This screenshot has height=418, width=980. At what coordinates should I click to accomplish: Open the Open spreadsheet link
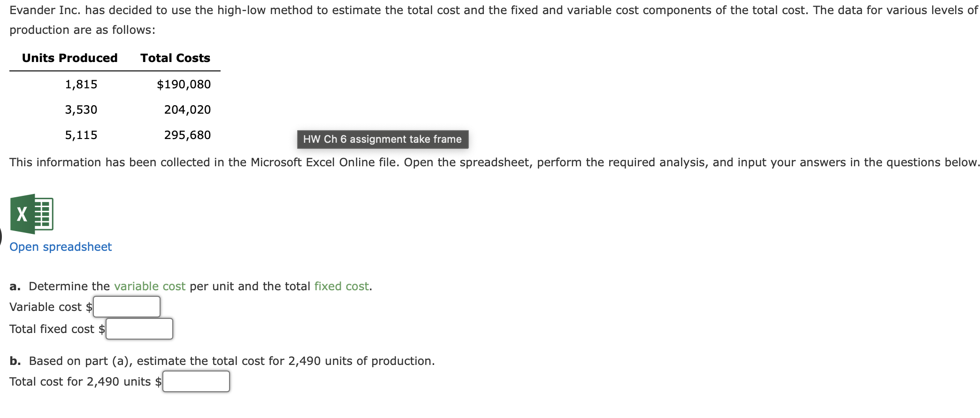(x=60, y=246)
